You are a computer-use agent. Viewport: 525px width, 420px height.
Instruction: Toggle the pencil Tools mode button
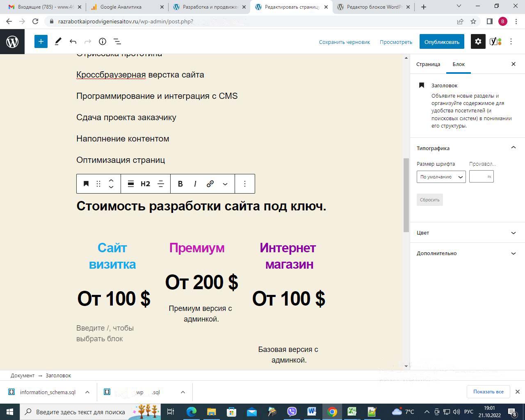coord(58,41)
